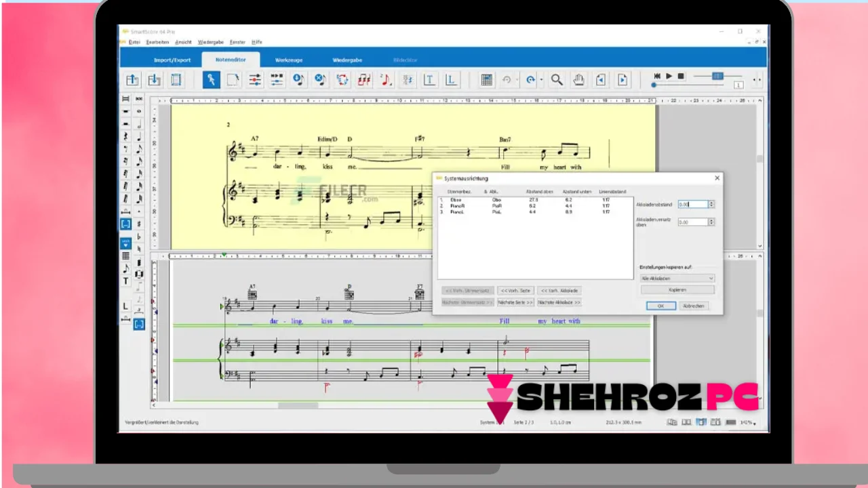Screen dimensions: 868x488
Task: Go to next page icon
Action: (622, 80)
